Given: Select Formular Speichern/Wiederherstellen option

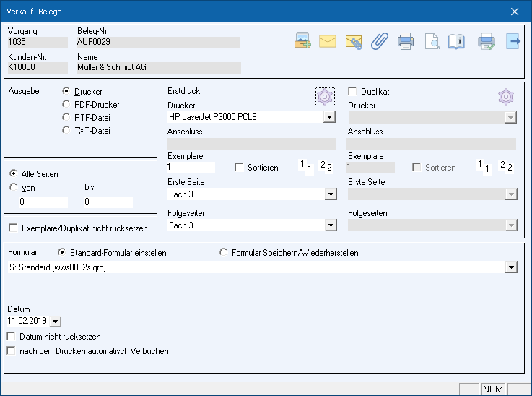Looking at the screenshot, I should tap(224, 253).
